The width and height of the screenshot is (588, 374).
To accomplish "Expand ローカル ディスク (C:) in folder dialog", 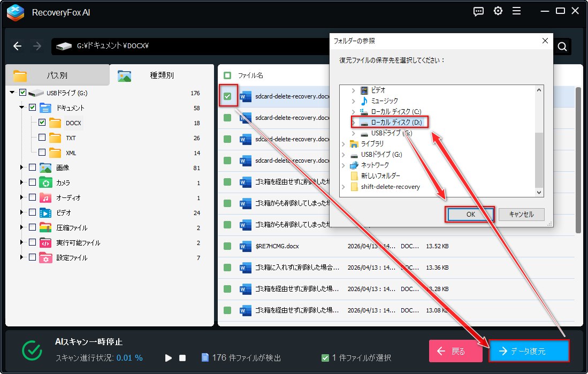I will click(x=353, y=112).
